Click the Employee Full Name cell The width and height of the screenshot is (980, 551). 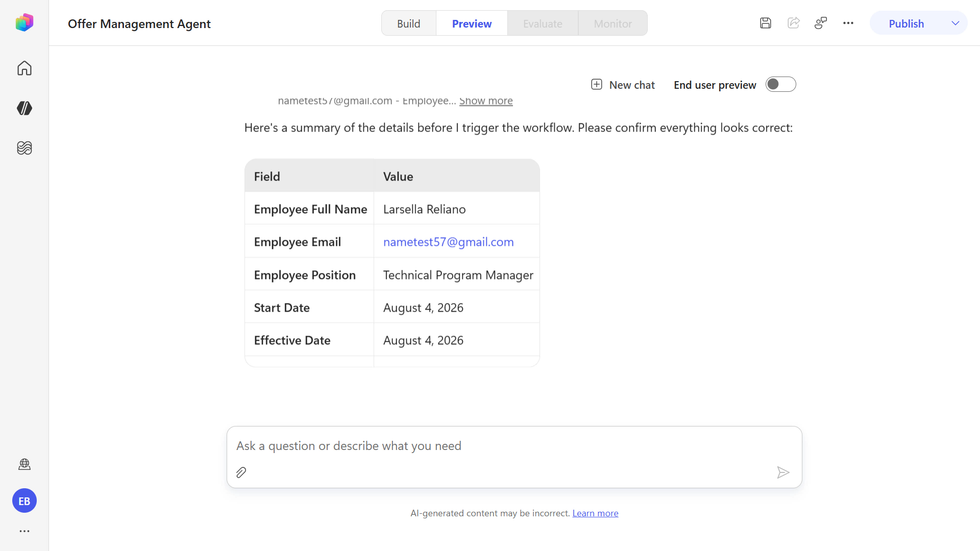coord(309,209)
